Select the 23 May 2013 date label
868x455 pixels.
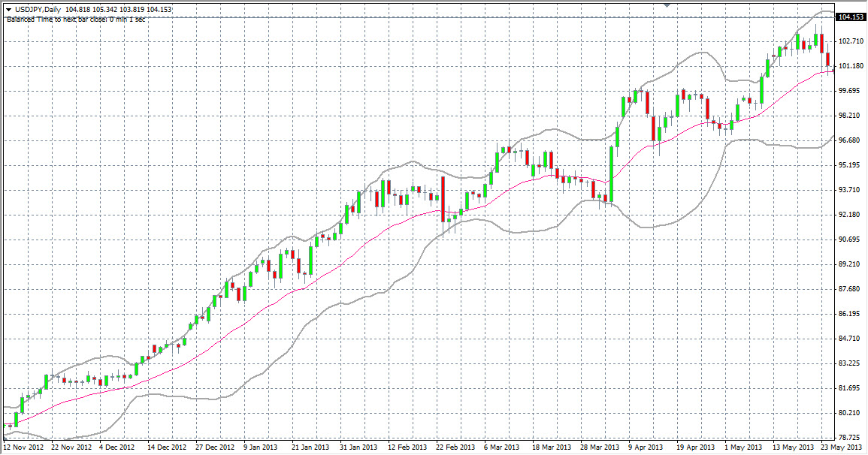[840, 447]
